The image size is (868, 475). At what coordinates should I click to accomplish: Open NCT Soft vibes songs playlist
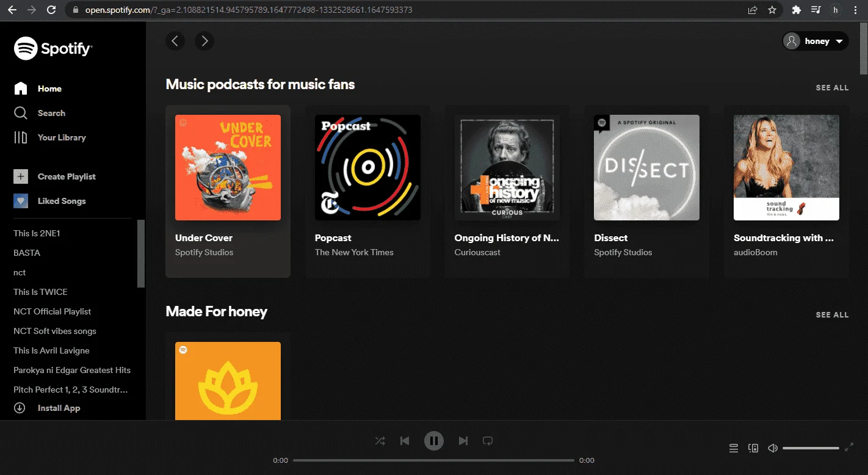pos(55,331)
